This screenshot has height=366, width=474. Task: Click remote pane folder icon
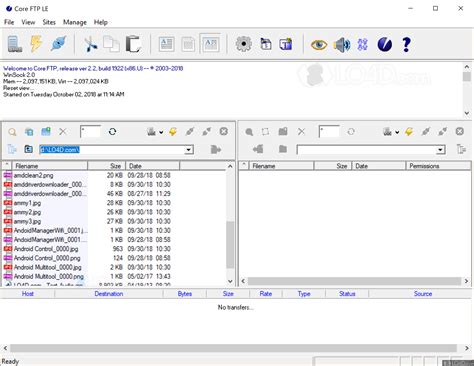click(x=283, y=149)
